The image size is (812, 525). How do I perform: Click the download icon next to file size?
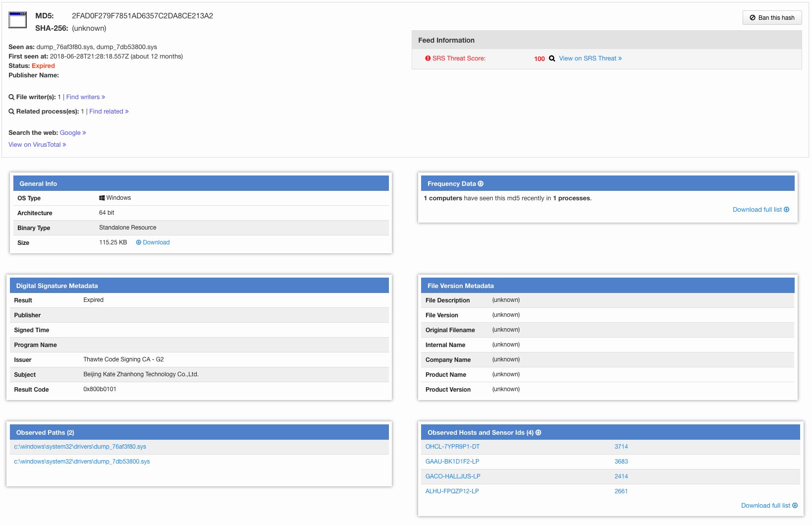point(139,242)
